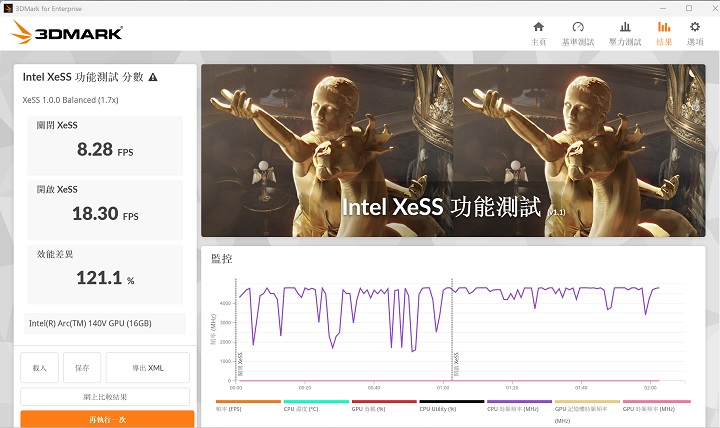Screen dimensions: 720x428
Task: Click the Intel XeSS feature test banner image
Action: click(x=453, y=151)
